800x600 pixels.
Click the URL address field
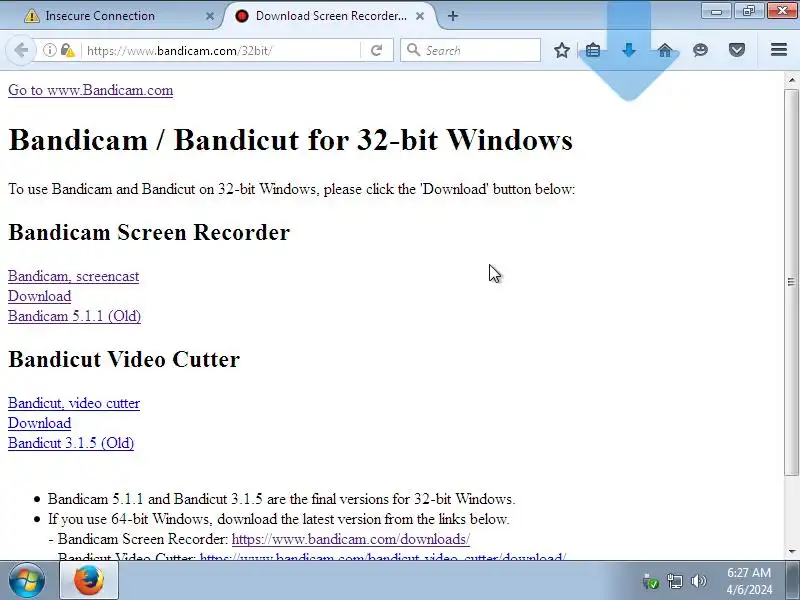[x=220, y=51]
